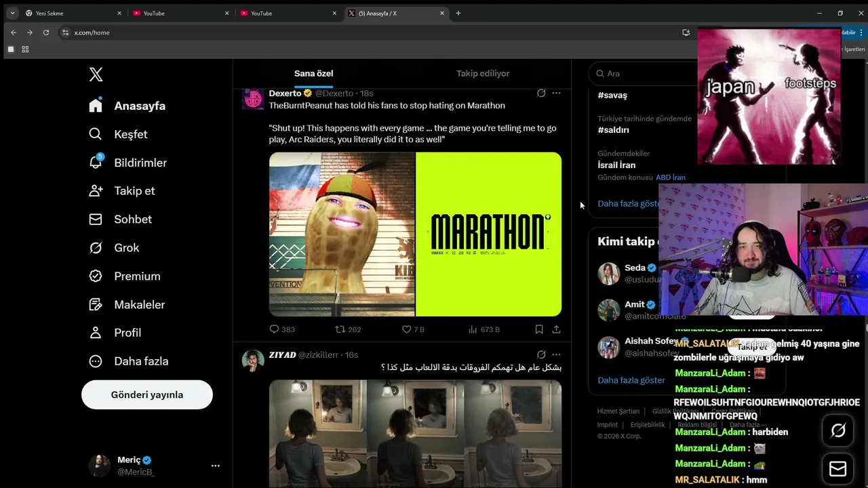Open #savaş trending topic

pyautogui.click(x=612, y=96)
